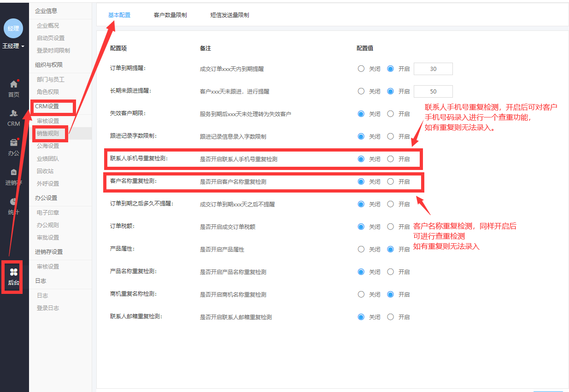Click the 企业信息 section header
Viewport: 569px width, 392px height.
pyautogui.click(x=46, y=11)
